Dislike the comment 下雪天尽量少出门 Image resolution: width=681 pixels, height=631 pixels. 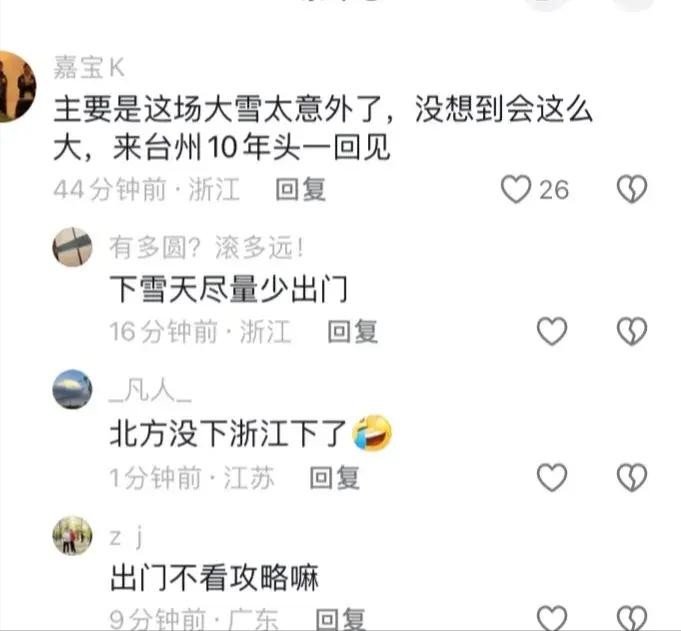(632, 331)
